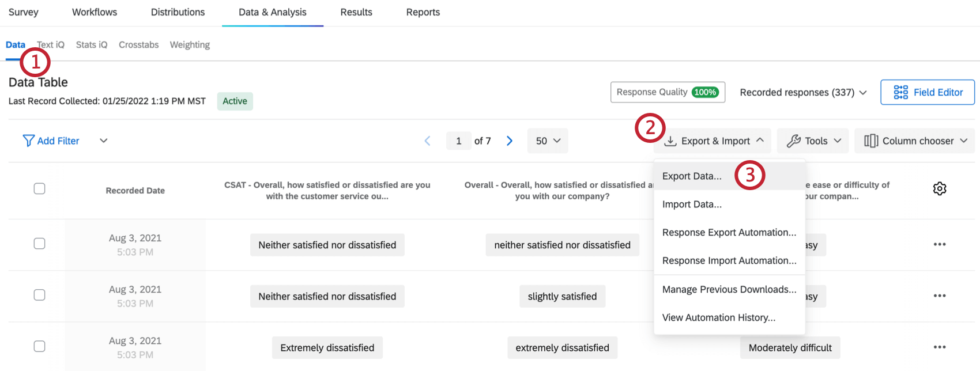Open the Results tab

pyautogui.click(x=356, y=12)
